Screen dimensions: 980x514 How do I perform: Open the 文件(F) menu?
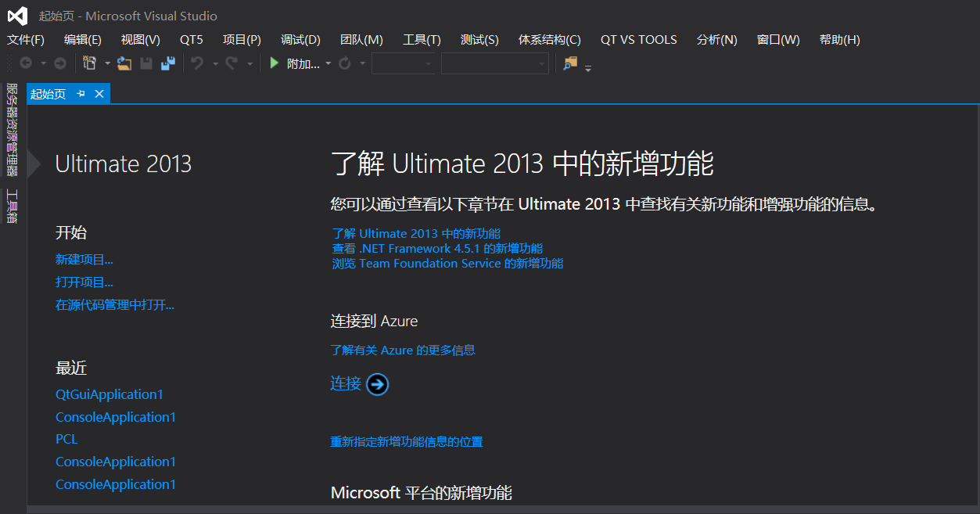(26, 40)
